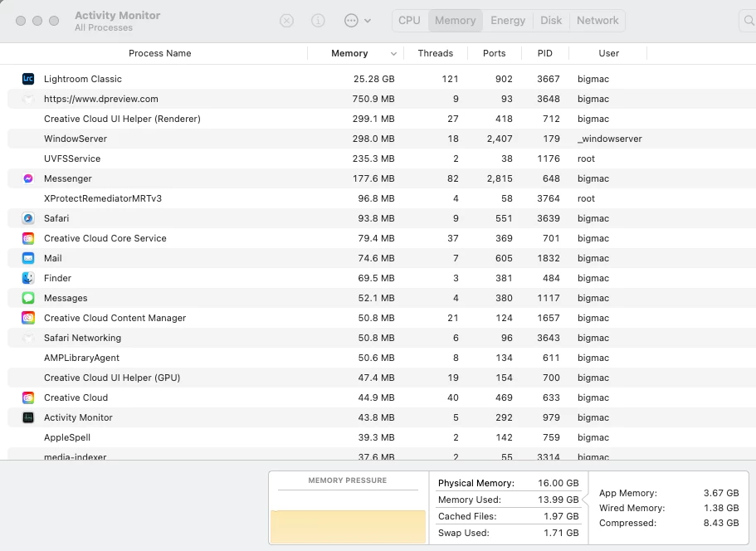
Task: Click the 750.9 MB memory value
Action: [373, 99]
